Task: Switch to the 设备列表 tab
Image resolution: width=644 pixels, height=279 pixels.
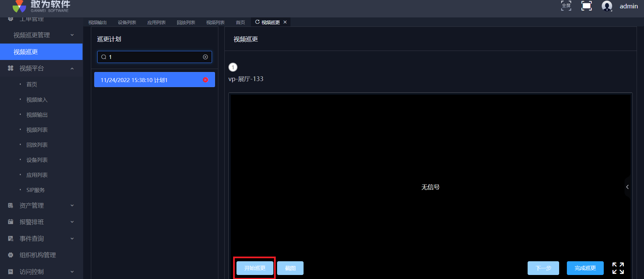Action: pos(127,22)
